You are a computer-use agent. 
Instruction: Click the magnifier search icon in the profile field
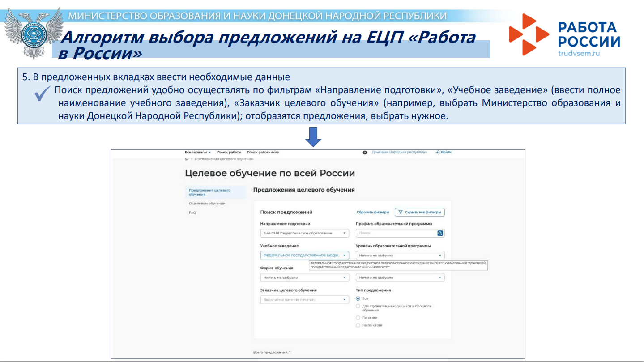(x=440, y=233)
